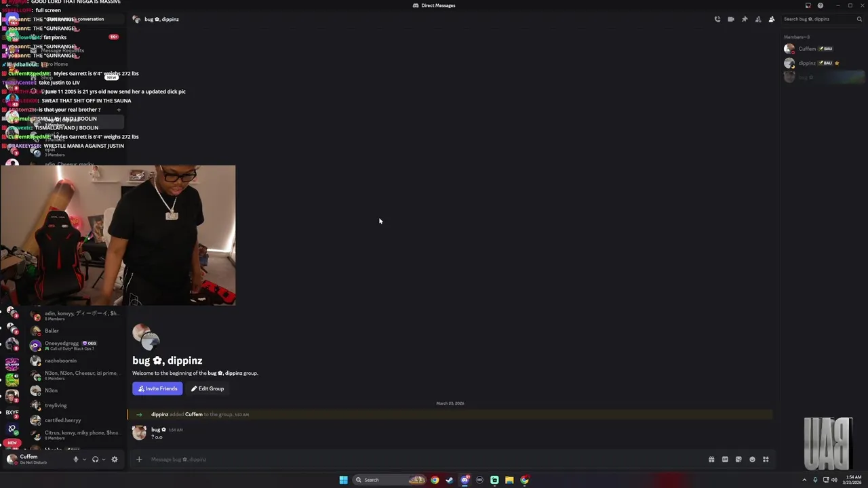This screenshot has height=488, width=868.
Task: Open File Explorer from taskbar
Action: coord(509,480)
